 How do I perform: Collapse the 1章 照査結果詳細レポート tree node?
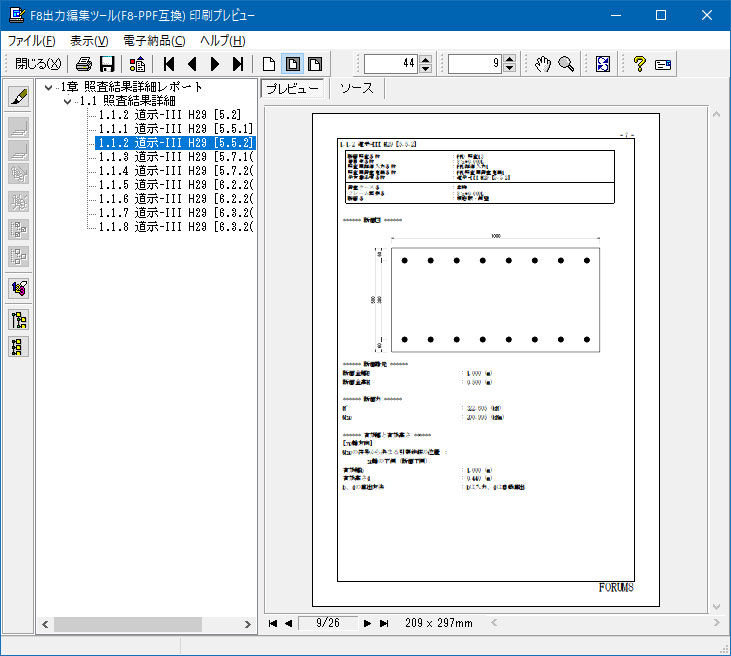point(49,88)
